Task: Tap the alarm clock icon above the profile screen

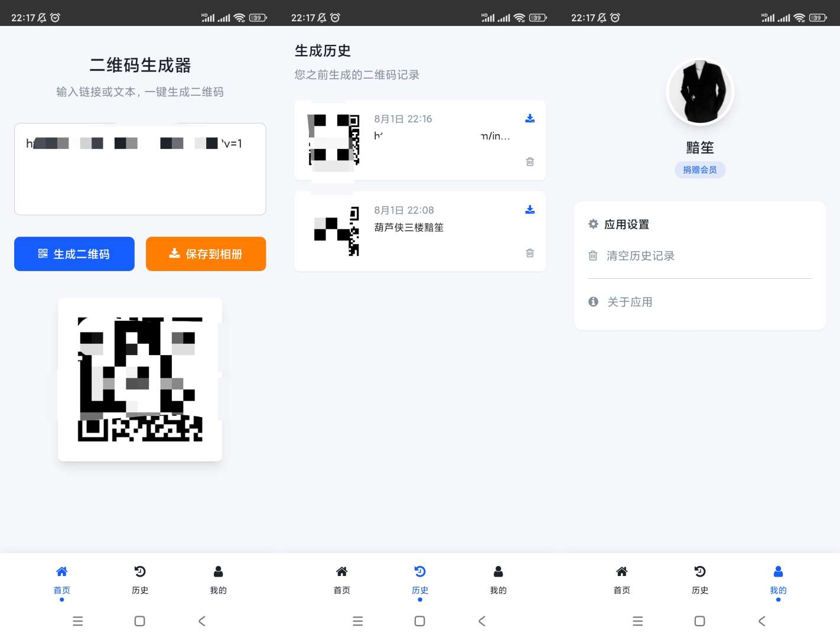Action: (615, 18)
